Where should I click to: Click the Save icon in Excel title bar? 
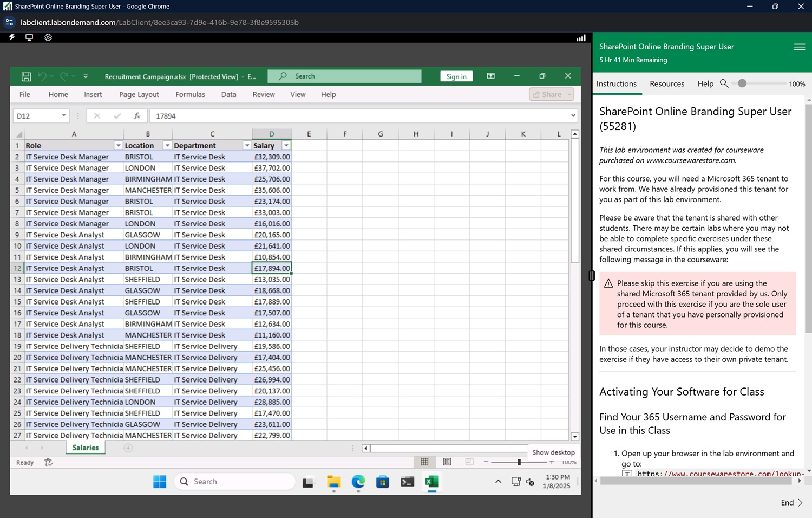click(x=26, y=76)
